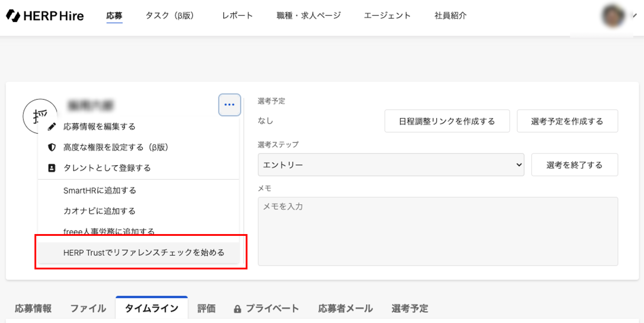Click the なし schedule status text
Image resolution: width=644 pixels, height=323 pixels.
(x=265, y=121)
